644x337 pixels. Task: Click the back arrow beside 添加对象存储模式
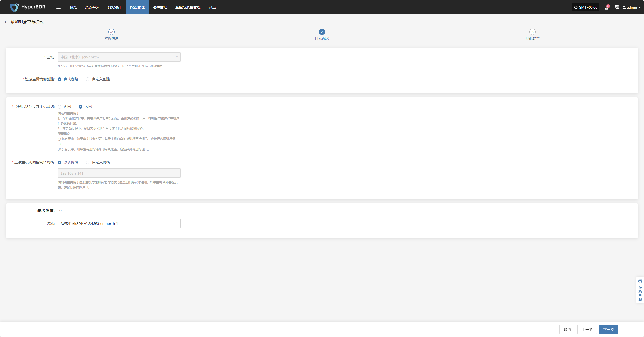(6, 22)
